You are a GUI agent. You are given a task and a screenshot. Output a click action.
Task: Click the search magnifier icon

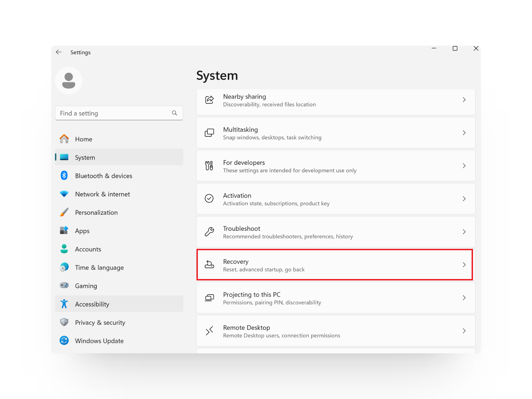pyautogui.click(x=174, y=113)
